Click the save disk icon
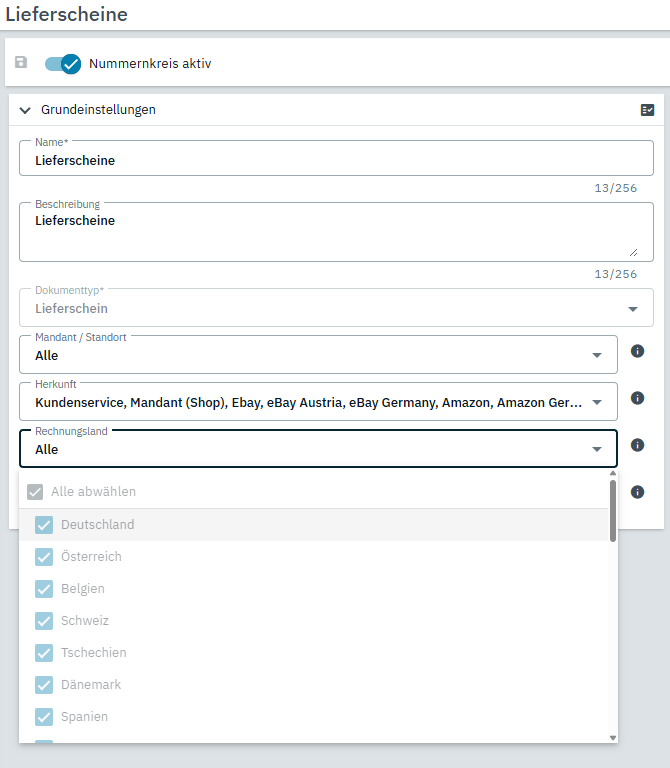Screen dimensions: 670x768 pyautogui.click(x=21, y=63)
